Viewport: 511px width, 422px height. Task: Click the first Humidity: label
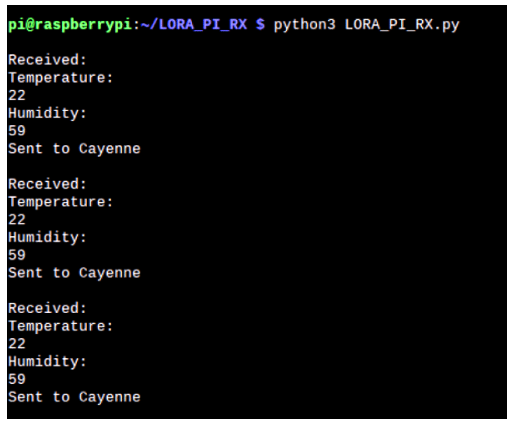47,114
